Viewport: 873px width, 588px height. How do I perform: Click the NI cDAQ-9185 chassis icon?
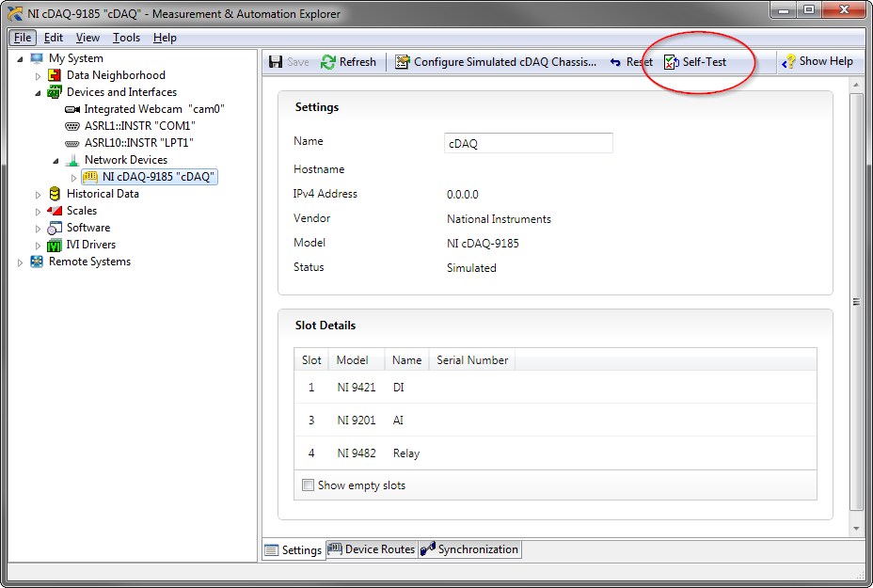(90, 177)
